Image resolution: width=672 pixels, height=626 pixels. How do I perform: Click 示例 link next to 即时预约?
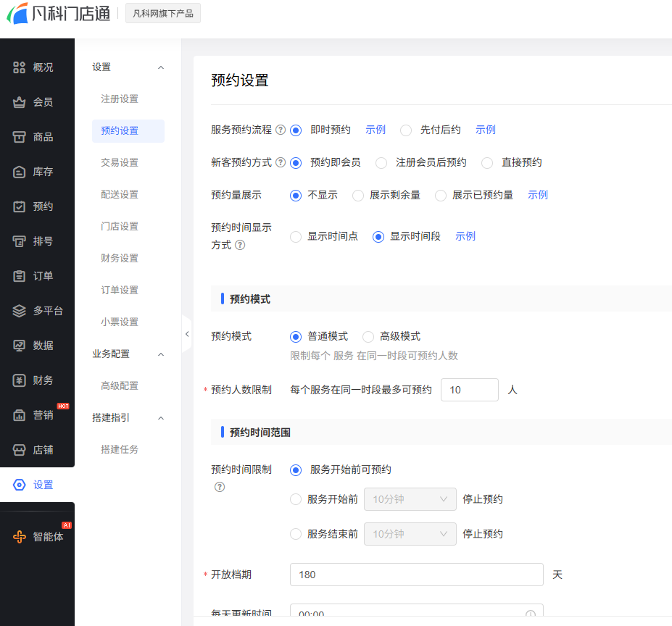pos(376,130)
